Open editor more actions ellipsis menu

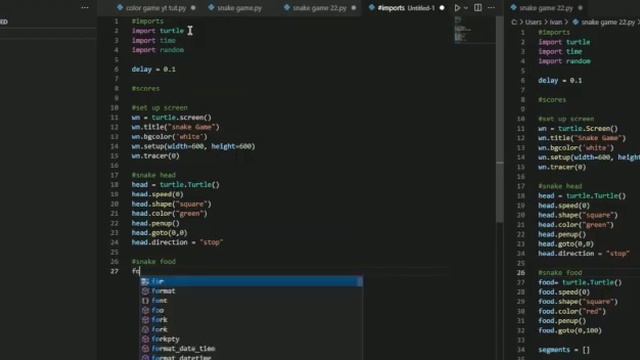point(491,8)
